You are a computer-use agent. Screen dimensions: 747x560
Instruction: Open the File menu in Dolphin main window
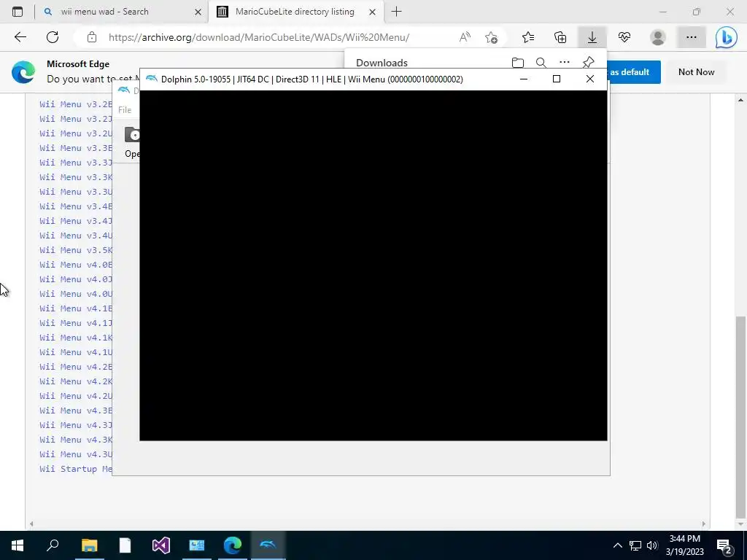(x=125, y=110)
